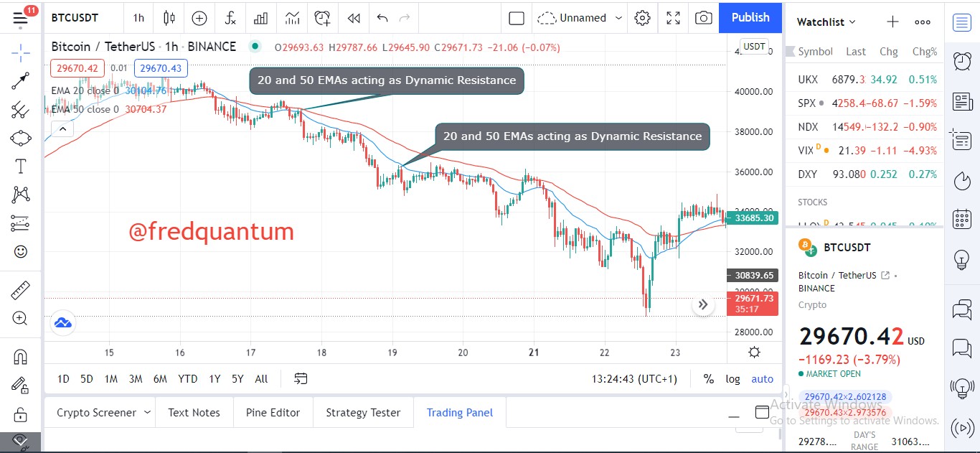Open the hamburger main menu
The height and width of the screenshot is (453, 980).
coord(21,19)
